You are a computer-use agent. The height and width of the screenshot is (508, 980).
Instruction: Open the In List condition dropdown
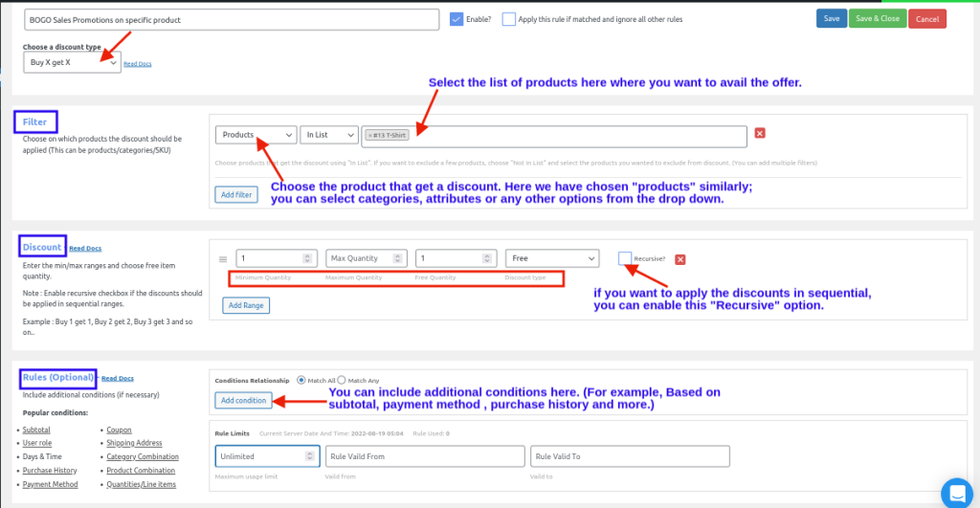[x=329, y=135]
